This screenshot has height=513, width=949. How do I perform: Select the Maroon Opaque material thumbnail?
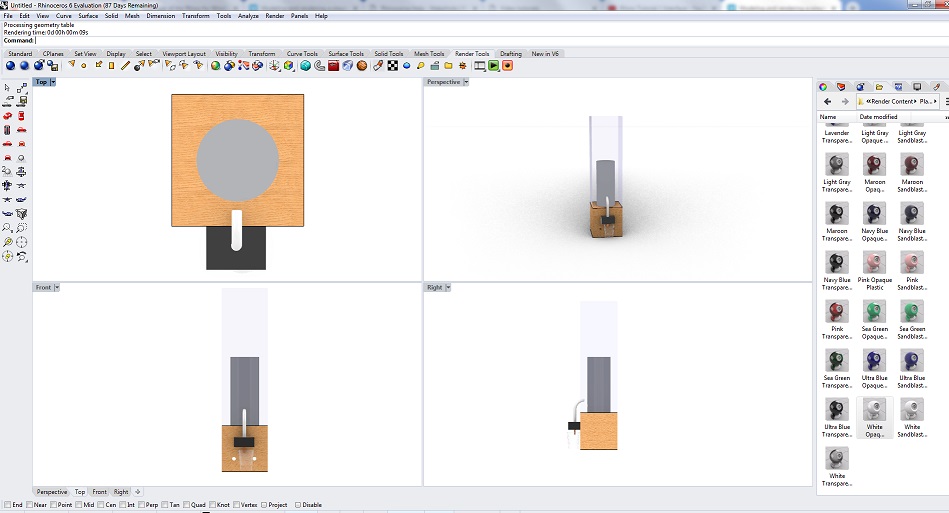pyautogui.click(x=875, y=165)
